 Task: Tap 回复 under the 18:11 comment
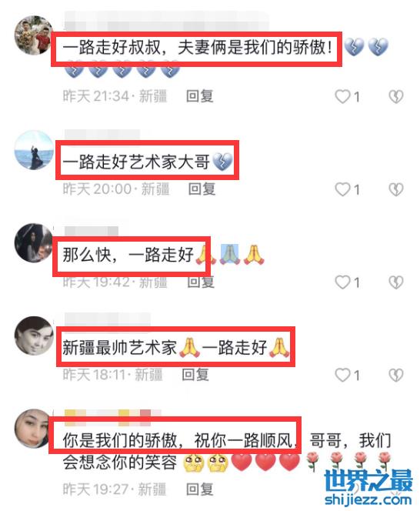coord(195,375)
